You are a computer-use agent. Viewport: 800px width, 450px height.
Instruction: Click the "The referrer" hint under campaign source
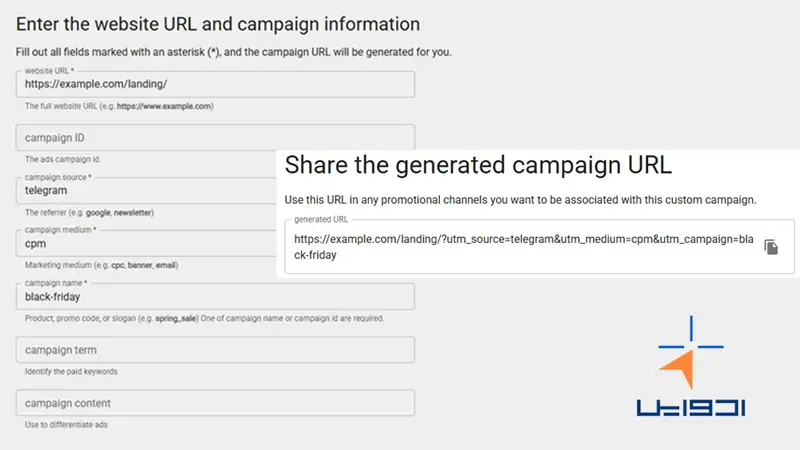pos(89,212)
